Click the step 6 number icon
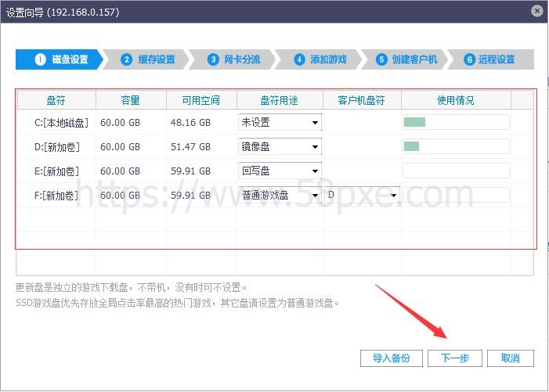549x392 pixels. pyautogui.click(x=469, y=59)
